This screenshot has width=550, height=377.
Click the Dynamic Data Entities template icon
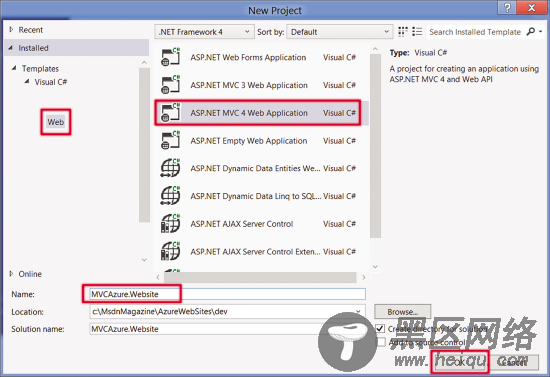(170, 168)
